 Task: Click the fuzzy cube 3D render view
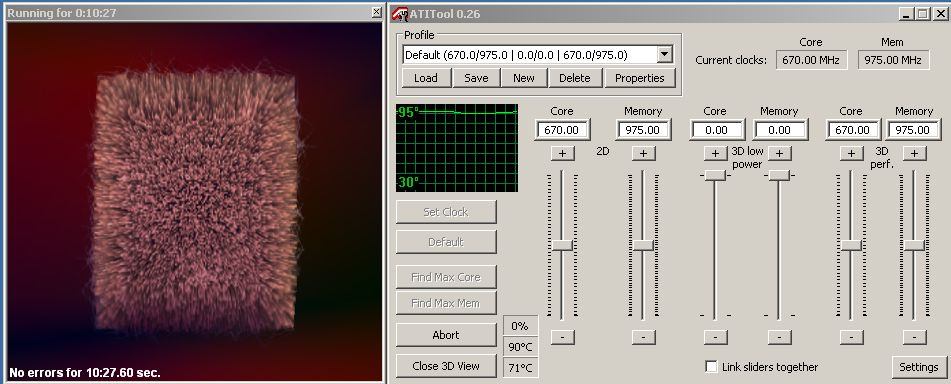(195, 203)
